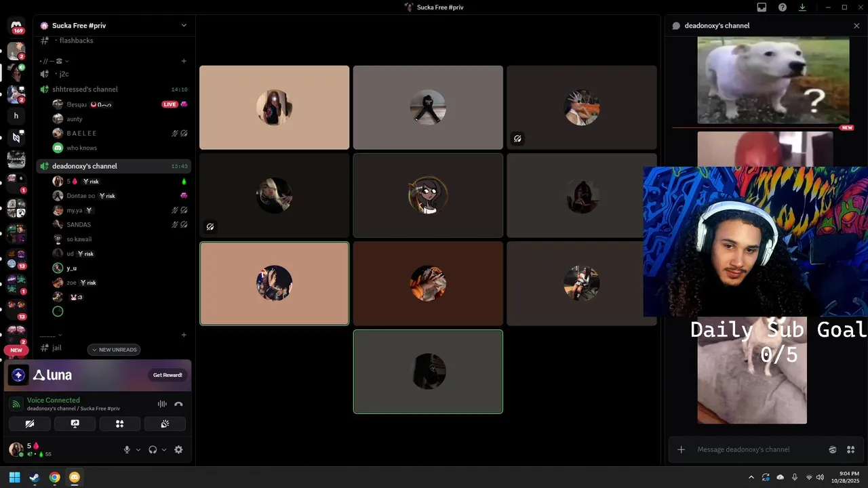Create a channel in the // category

[x=184, y=61]
